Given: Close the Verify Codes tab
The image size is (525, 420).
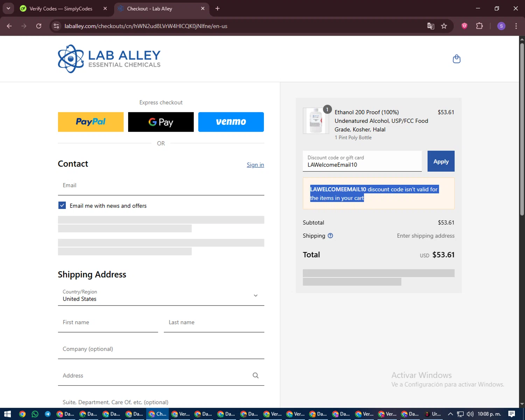Looking at the screenshot, I should pyautogui.click(x=105, y=8).
